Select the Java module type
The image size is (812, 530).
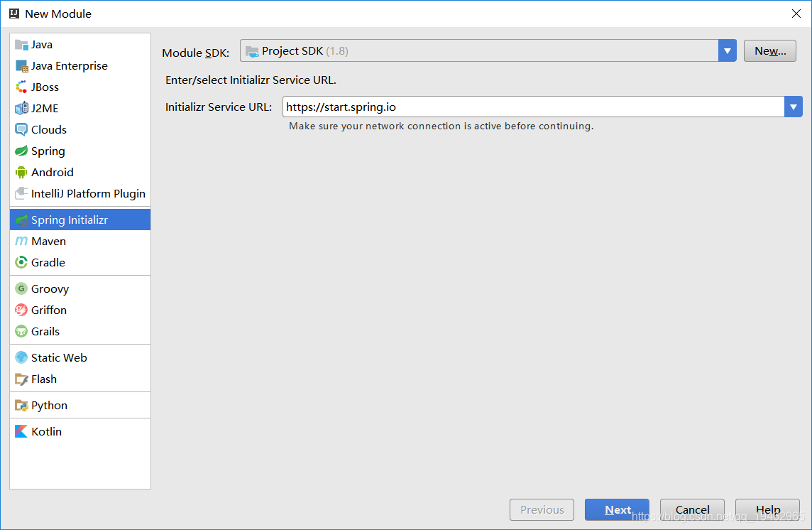[x=80, y=45]
